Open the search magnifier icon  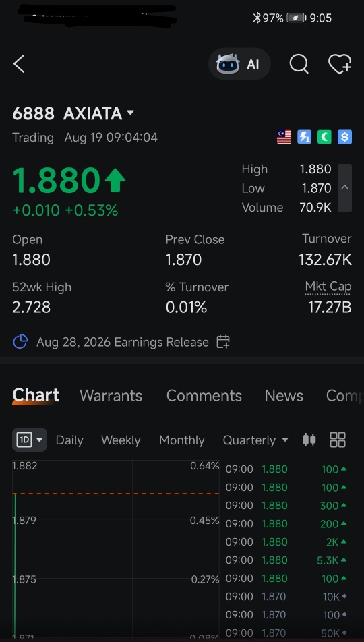[x=299, y=64]
